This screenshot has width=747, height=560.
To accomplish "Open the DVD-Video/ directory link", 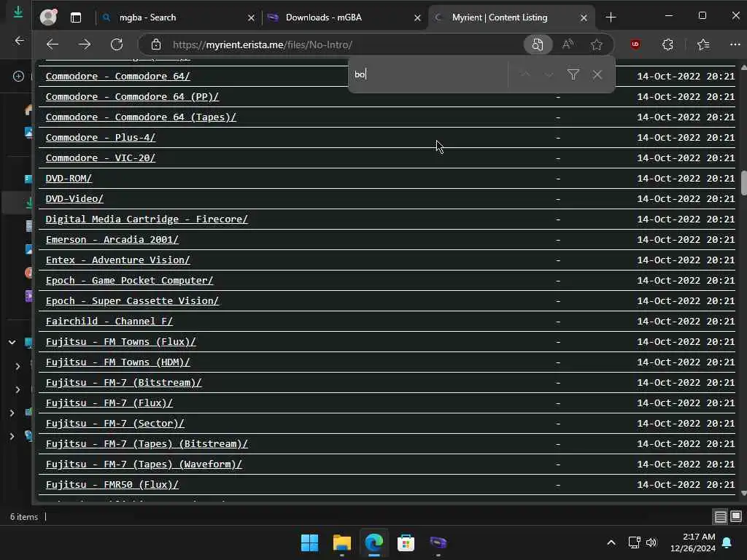I will (x=74, y=199).
